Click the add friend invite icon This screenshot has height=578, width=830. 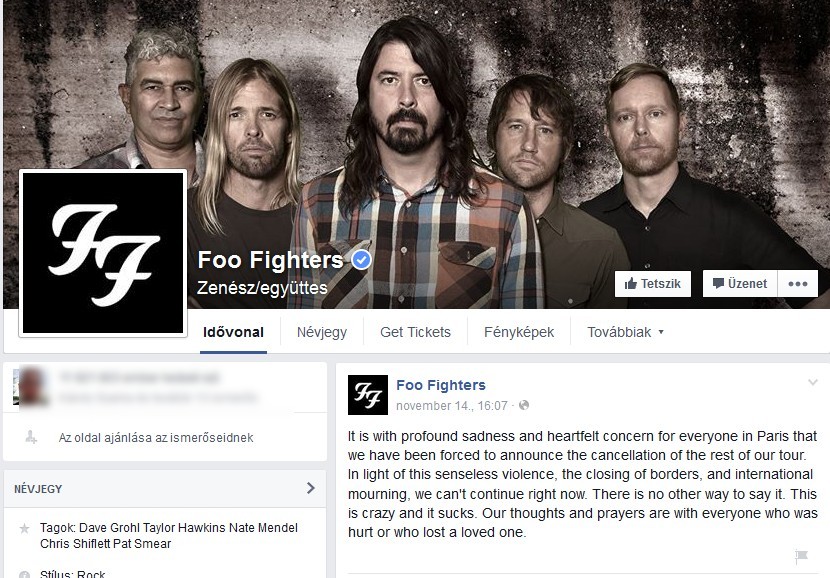[31, 437]
